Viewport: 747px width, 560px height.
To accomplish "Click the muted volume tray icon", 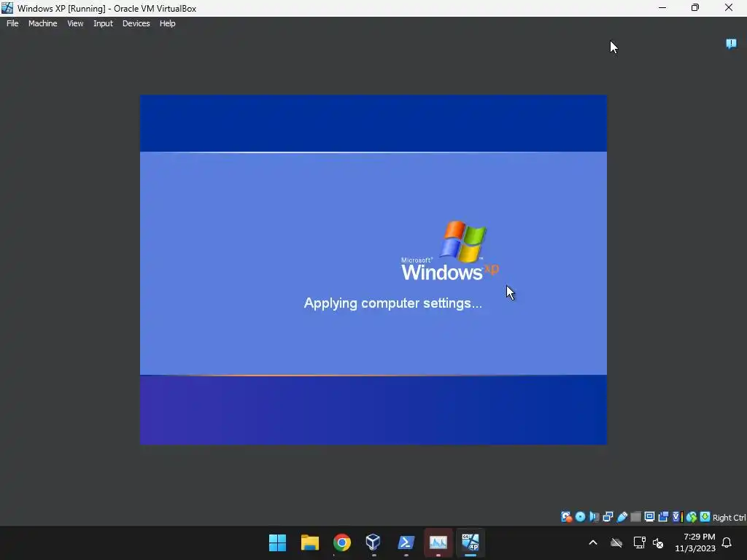I will pos(658,542).
